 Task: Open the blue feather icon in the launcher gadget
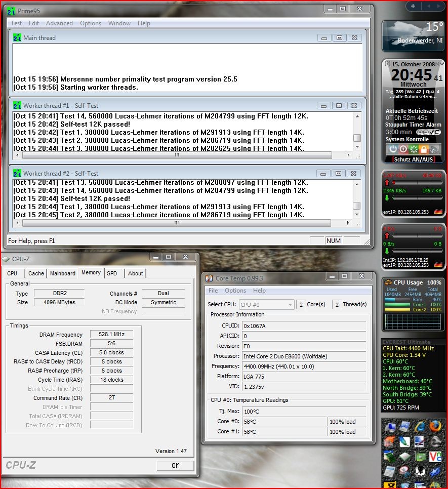tap(404, 441)
